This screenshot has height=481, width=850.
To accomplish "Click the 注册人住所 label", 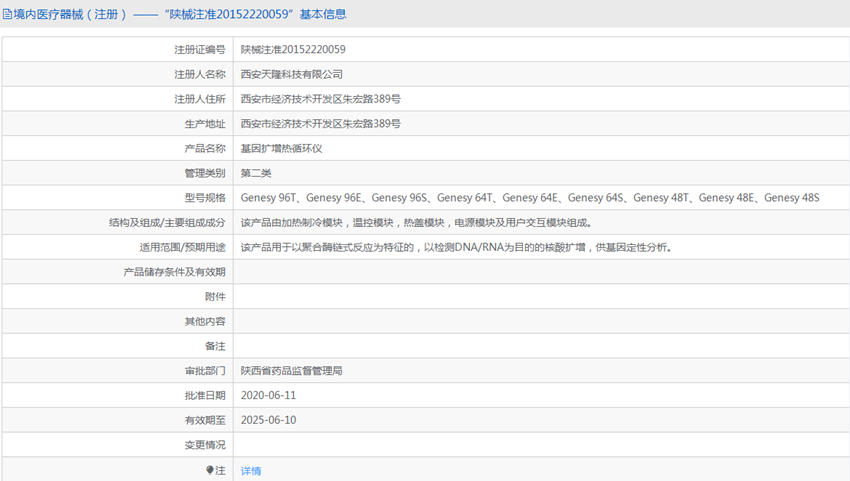I will 199,99.
